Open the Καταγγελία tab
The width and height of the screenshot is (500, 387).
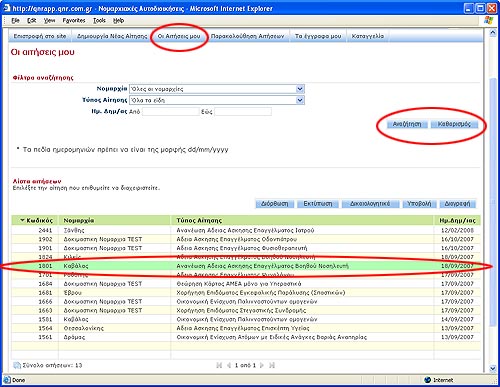[368, 36]
